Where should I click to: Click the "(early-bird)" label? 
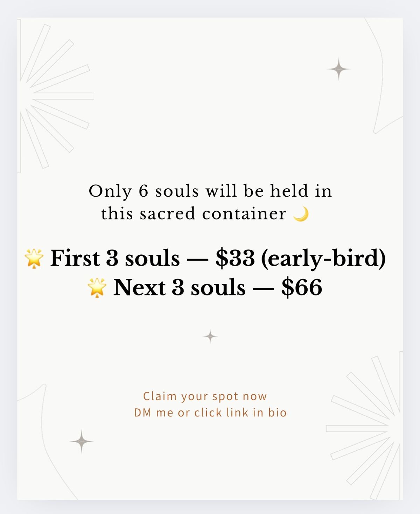coord(323,259)
